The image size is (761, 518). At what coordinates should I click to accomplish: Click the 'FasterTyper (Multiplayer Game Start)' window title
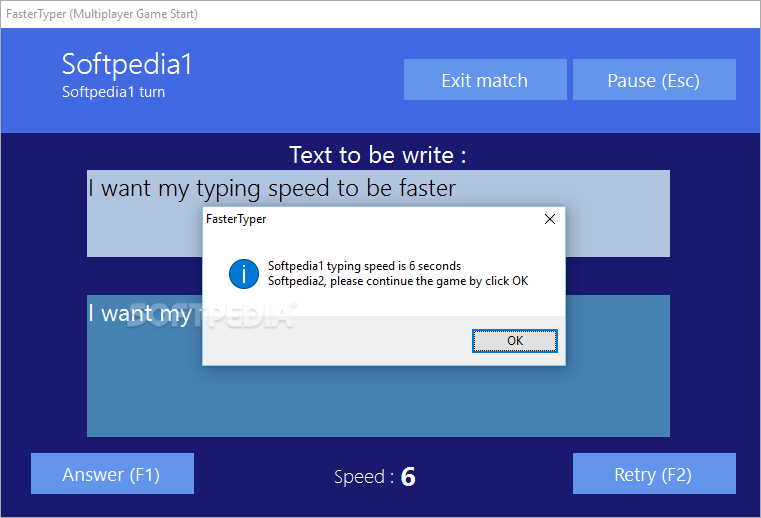102,14
